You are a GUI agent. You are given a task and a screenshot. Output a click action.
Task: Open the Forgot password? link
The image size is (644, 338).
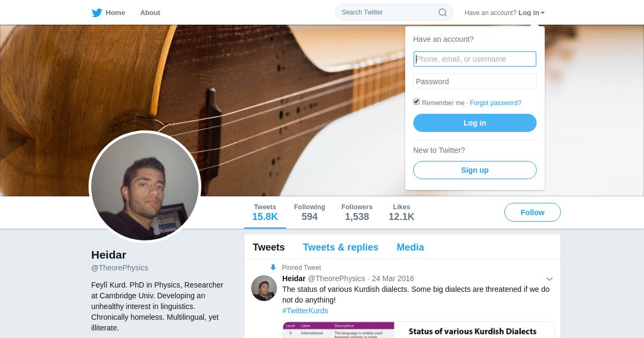point(495,103)
